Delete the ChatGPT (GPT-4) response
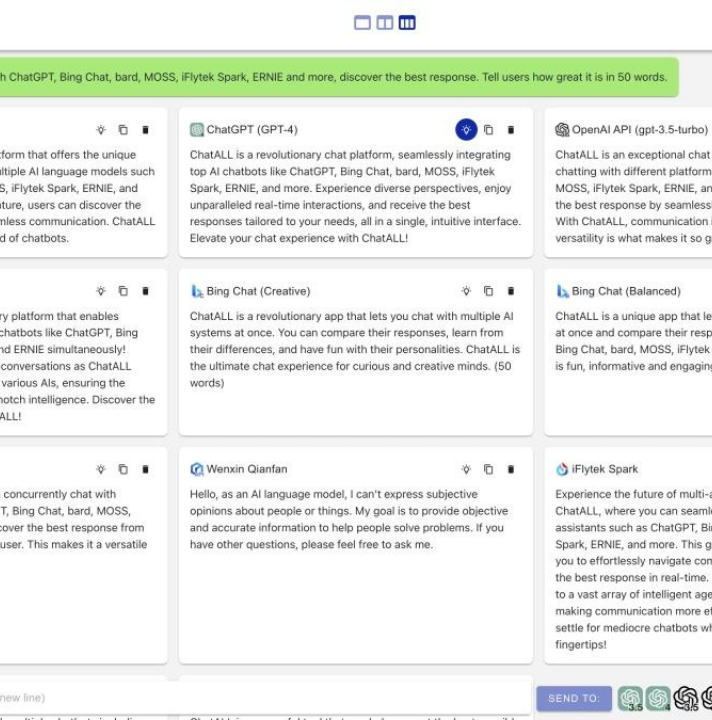 pos(510,130)
